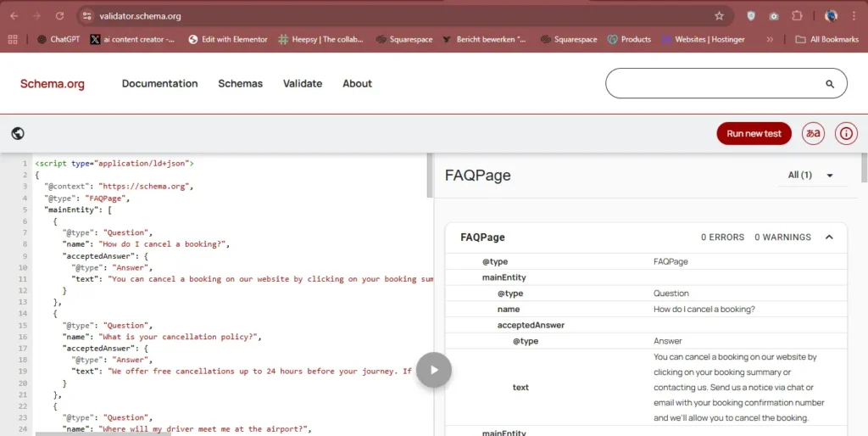Click the code editor horizontal scrollbar
This screenshot has height=436, width=868.
(x=103, y=433)
